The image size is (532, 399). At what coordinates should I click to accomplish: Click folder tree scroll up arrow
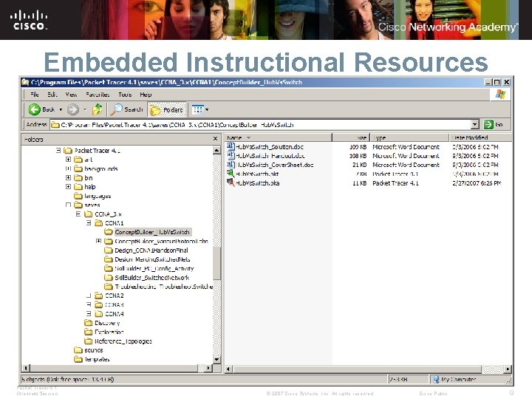tap(216, 150)
